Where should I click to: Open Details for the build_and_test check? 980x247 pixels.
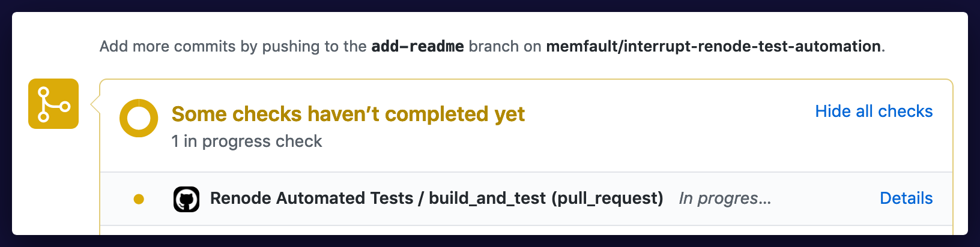coord(906,198)
